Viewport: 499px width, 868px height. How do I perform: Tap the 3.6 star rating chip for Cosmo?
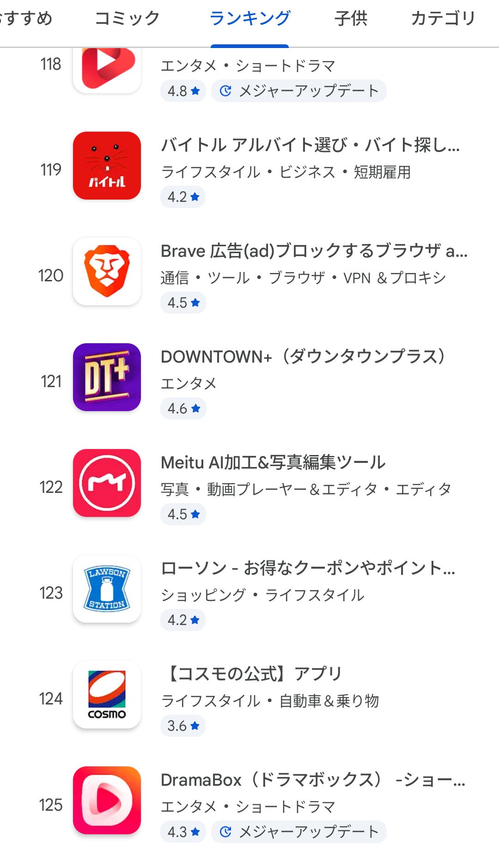pos(183,726)
